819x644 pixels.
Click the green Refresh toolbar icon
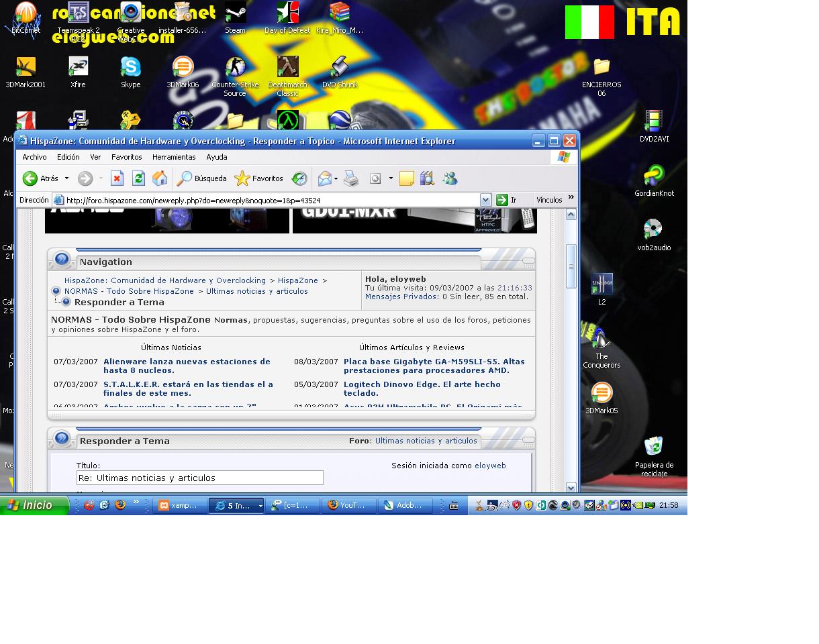[x=139, y=178]
